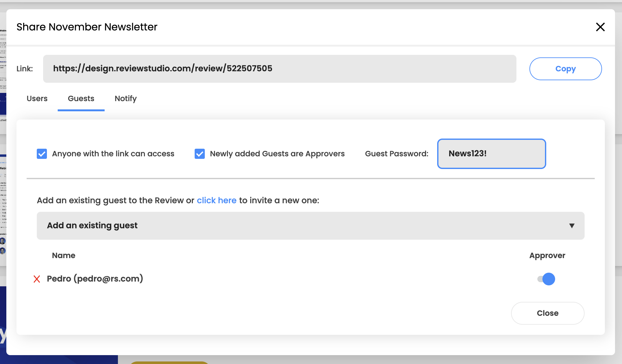Focus the Guest Password field
The width and height of the screenshot is (622, 364).
coord(491,154)
